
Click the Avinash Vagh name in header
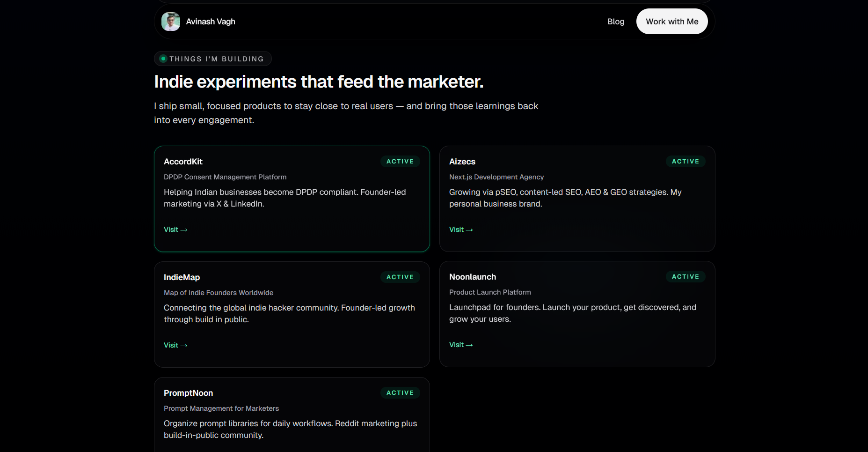(210, 22)
